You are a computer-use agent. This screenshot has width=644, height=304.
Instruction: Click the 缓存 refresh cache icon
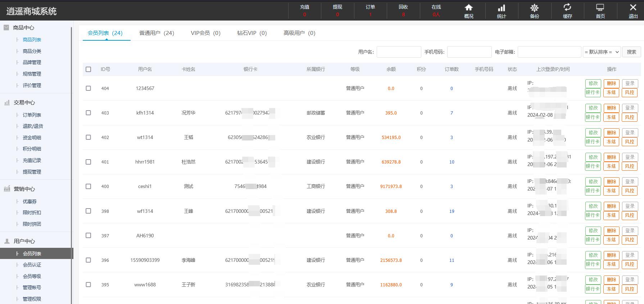(567, 7)
